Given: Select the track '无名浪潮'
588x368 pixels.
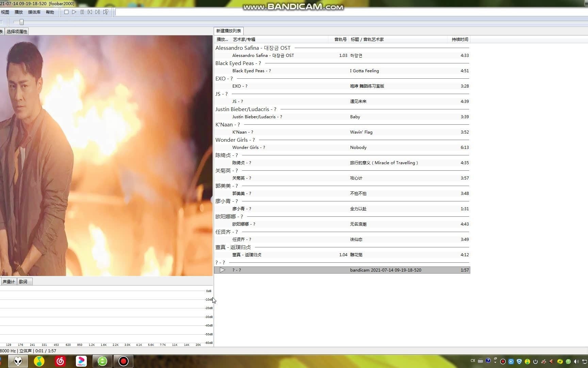Looking at the screenshot, I should click(x=342, y=224).
